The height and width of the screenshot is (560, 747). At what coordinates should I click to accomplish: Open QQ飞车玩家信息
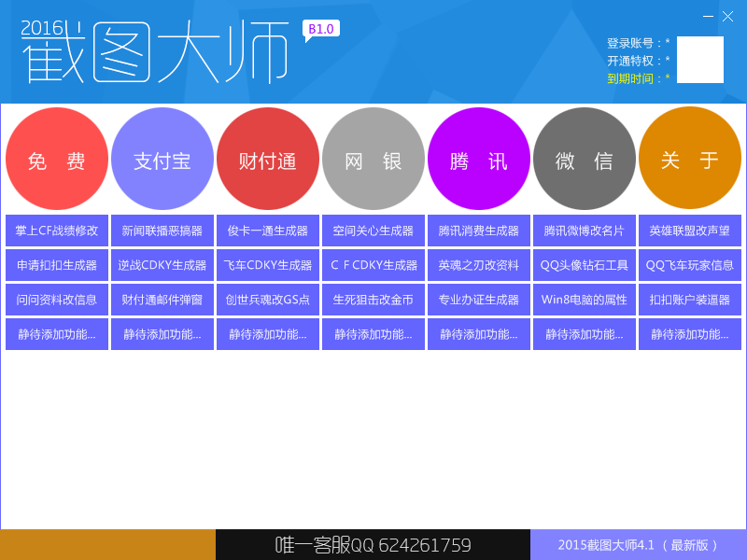pos(690,265)
